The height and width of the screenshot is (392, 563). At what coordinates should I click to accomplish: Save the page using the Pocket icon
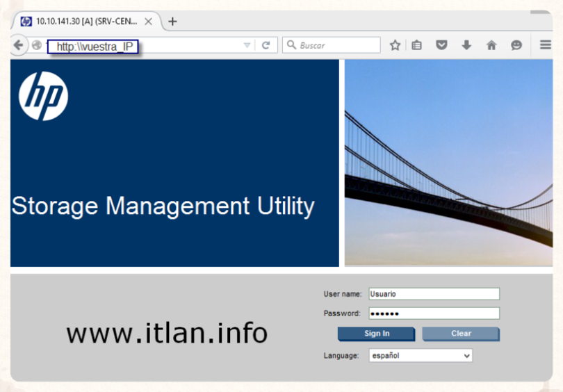[441, 45]
